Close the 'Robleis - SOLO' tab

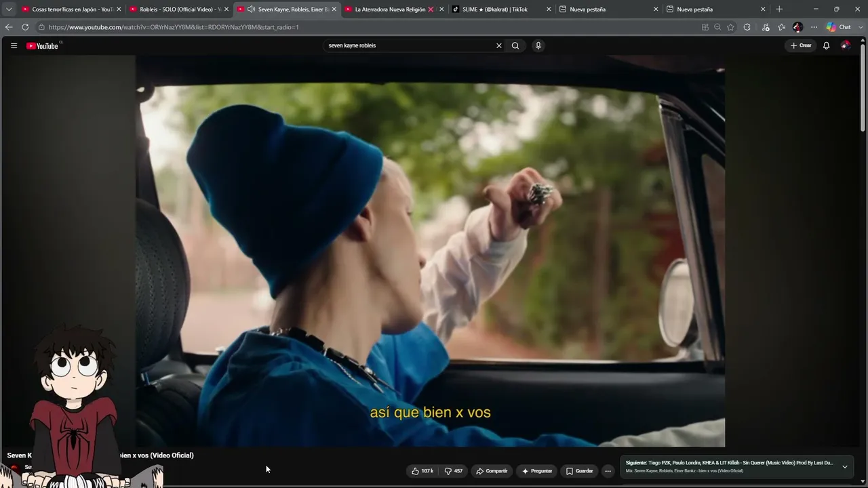226,9
